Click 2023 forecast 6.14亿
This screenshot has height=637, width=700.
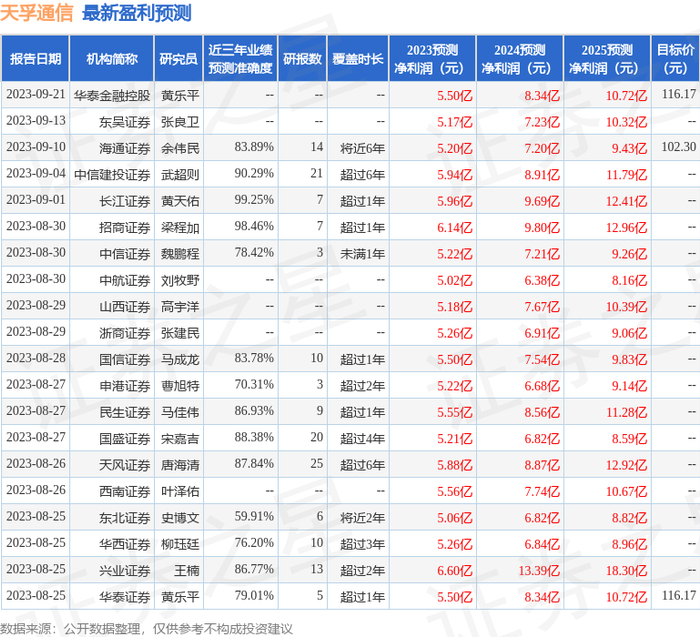454,227
